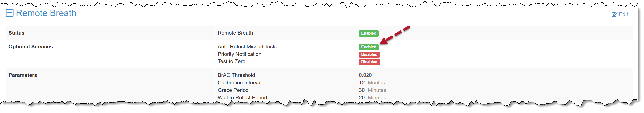
Task: Click the Auto Retest Missed Tests Enabled badge
Action: point(368,47)
